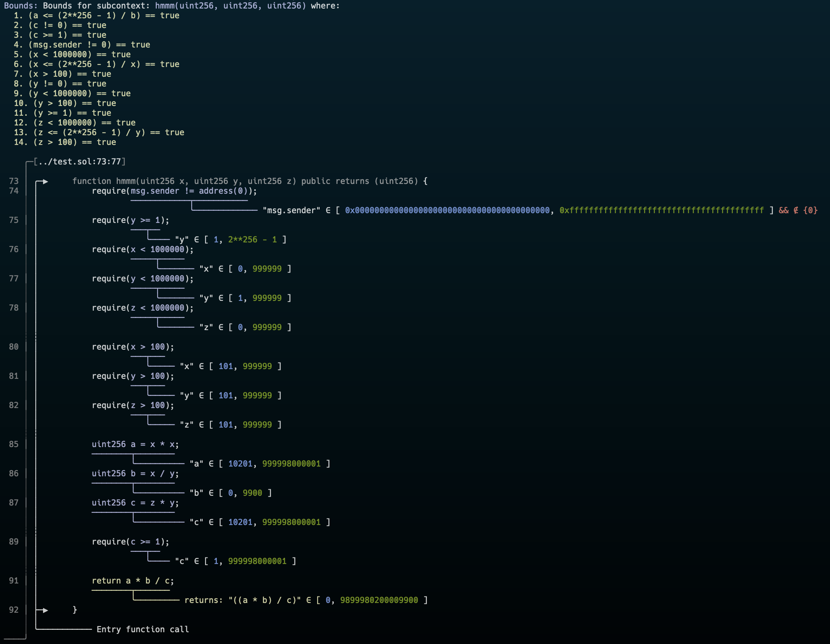Click the hmmm function name in the header
Viewport: 830px width, 644px height.
(164, 6)
